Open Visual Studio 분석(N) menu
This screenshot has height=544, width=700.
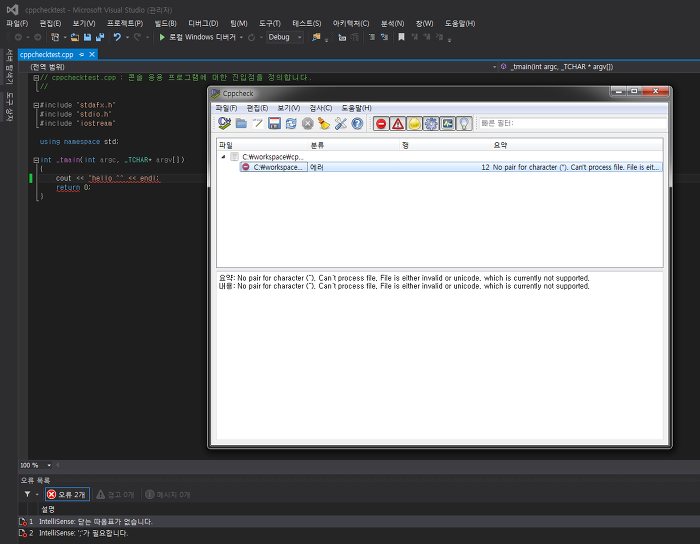point(392,23)
